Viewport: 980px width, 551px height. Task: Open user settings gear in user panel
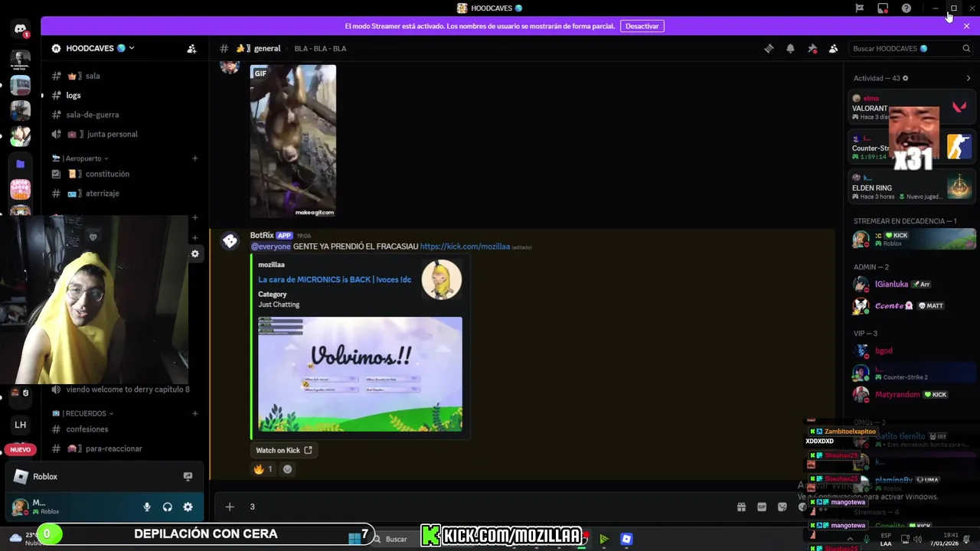188,507
